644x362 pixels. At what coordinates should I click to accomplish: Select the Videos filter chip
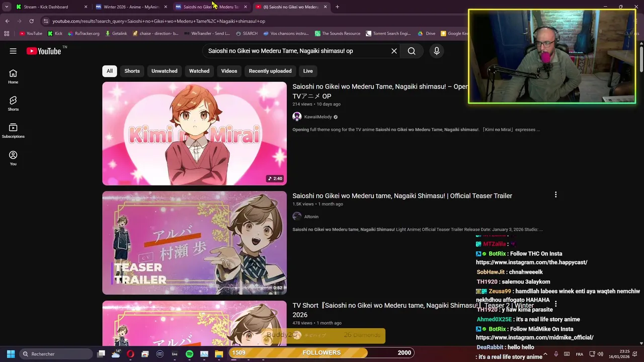[229, 71]
